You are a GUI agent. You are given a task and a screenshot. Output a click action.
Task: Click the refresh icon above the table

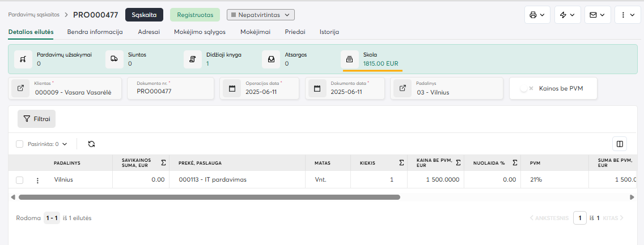(x=91, y=144)
